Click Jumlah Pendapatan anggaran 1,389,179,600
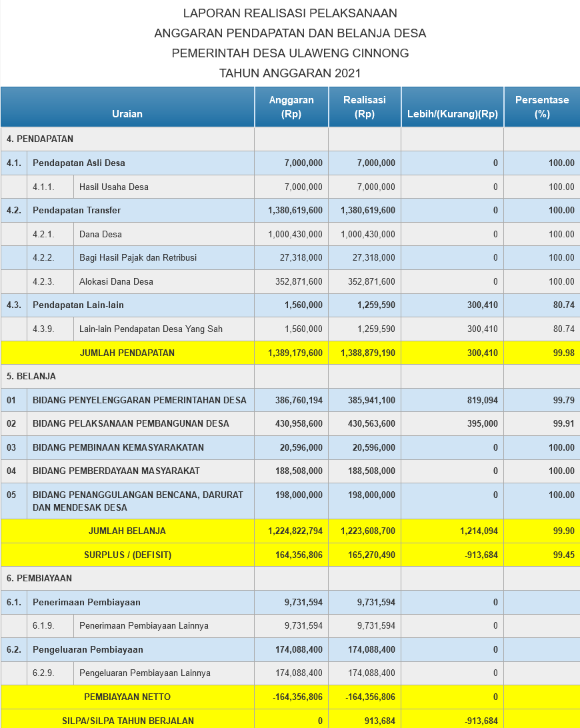This screenshot has height=728, width=580. 295,353
